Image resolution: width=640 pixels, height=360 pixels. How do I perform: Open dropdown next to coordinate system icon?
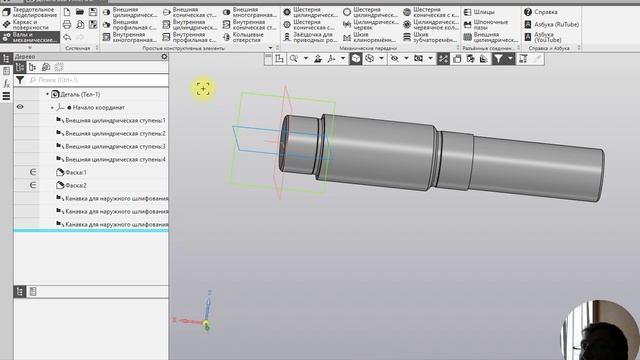tap(343, 59)
